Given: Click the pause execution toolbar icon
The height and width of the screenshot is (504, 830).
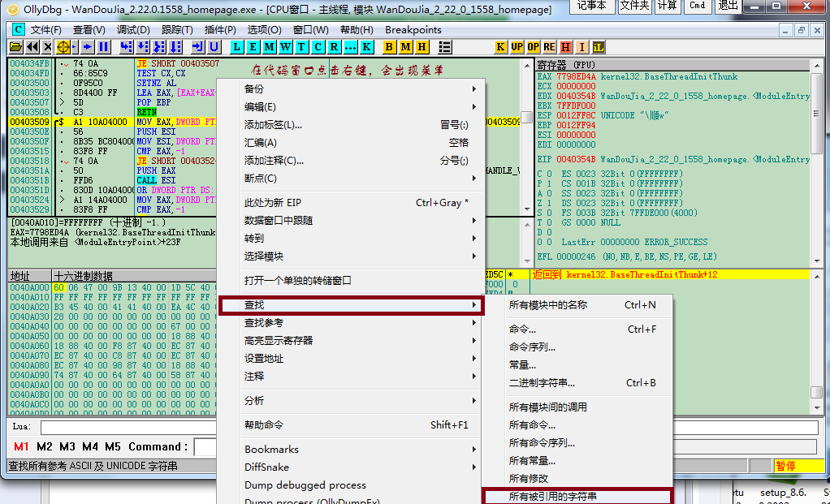Looking at the screenshot, I should 104,47.
